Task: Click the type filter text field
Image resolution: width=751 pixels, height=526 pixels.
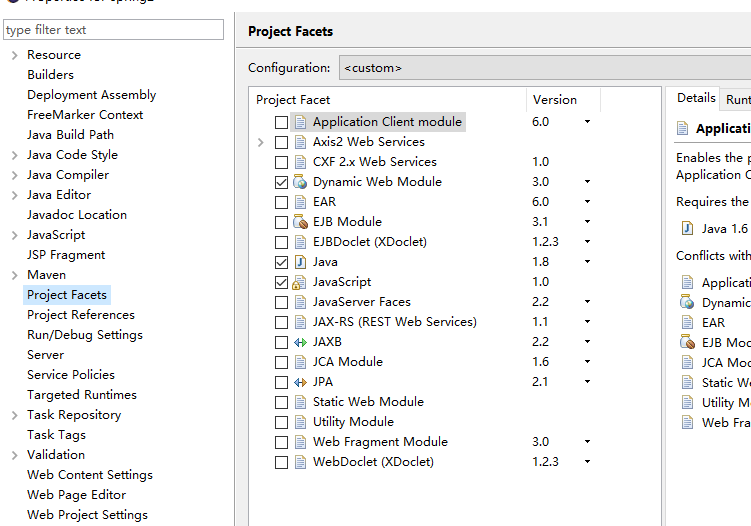Action: coord(114,30)
